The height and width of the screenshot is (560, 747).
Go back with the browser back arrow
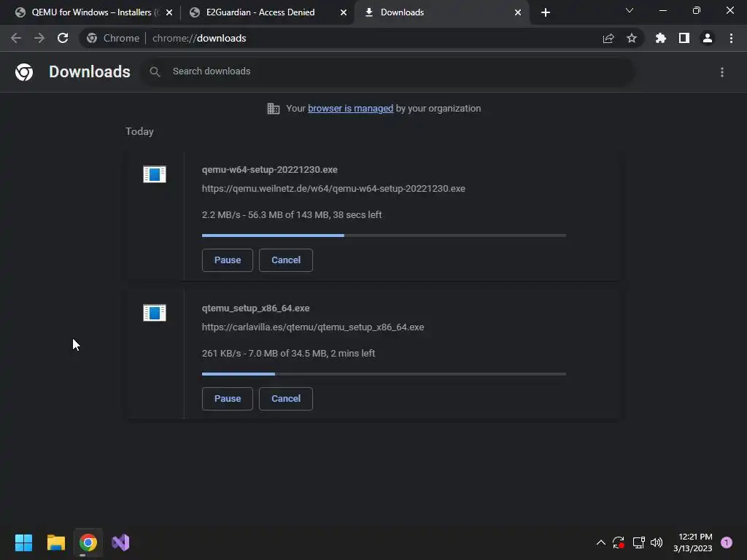pos(16,38)
